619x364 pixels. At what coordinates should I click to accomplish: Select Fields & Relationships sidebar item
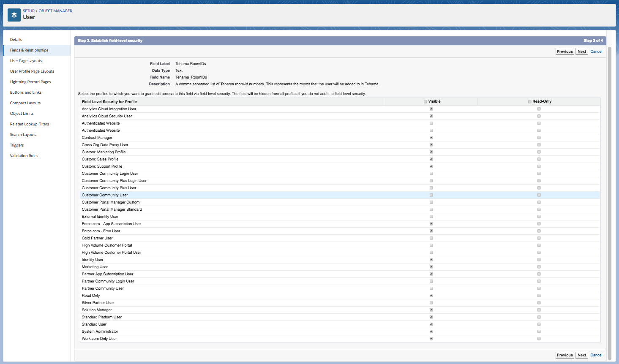click(x=29, y=50)
